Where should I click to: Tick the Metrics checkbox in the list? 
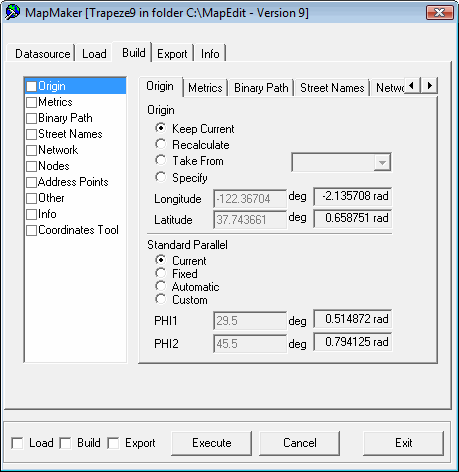coord(31,102)
